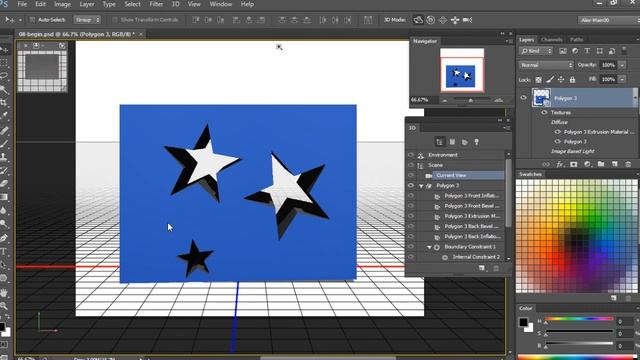Screen dimensions: 640x360
Task: Filter layers by pixel layer icon
Action: coord(563,51)
